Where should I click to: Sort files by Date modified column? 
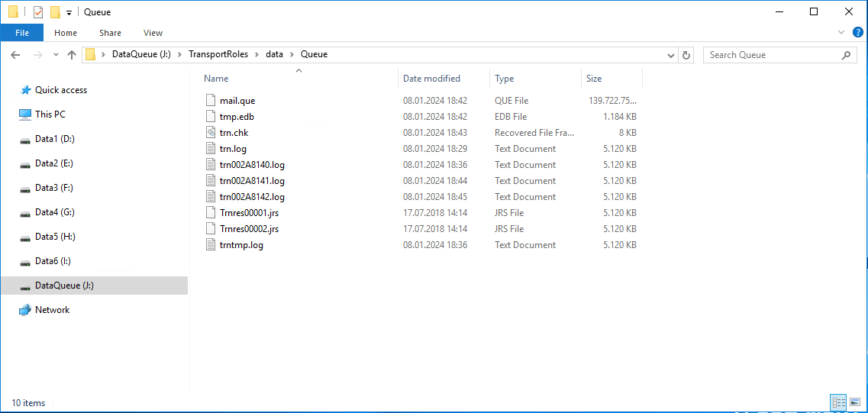click(431, 79)
